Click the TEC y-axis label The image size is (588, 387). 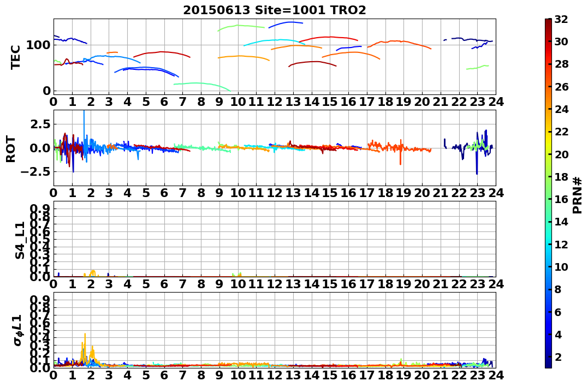pyautogui.click(x=15, y=57)
